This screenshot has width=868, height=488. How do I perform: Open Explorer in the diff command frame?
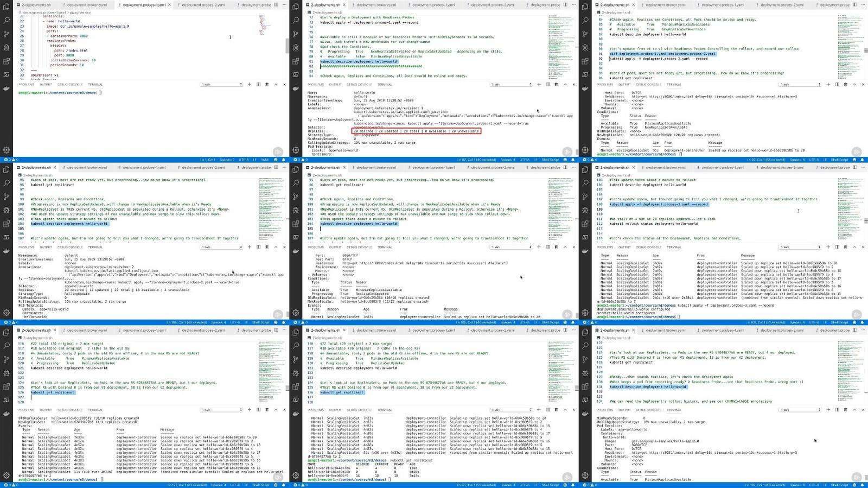585,7
